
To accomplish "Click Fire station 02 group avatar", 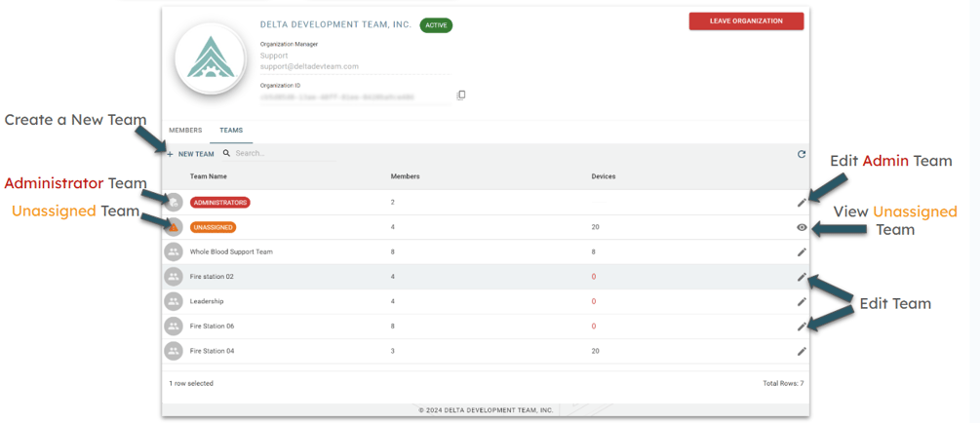I will (x=174, y=276).
